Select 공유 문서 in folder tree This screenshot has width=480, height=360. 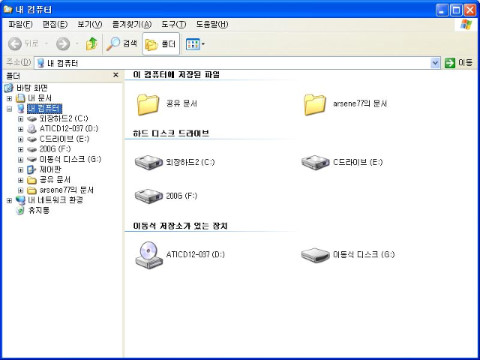coord(55,180)
